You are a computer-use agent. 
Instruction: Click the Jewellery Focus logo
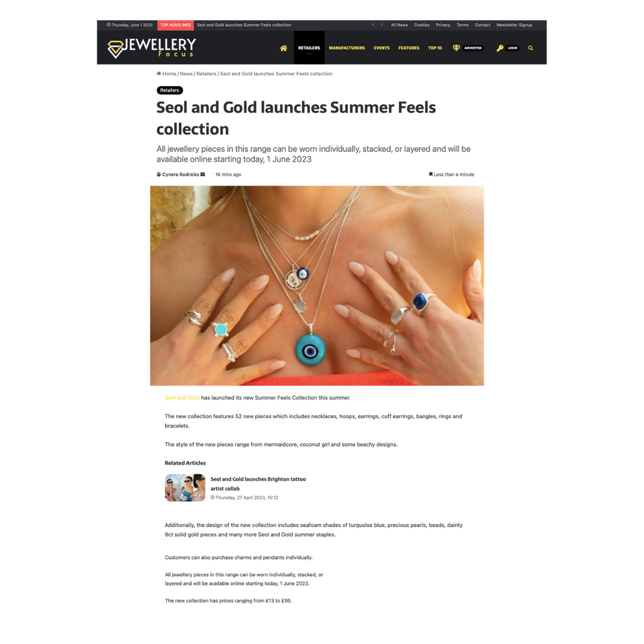click(x=152, y=48)
